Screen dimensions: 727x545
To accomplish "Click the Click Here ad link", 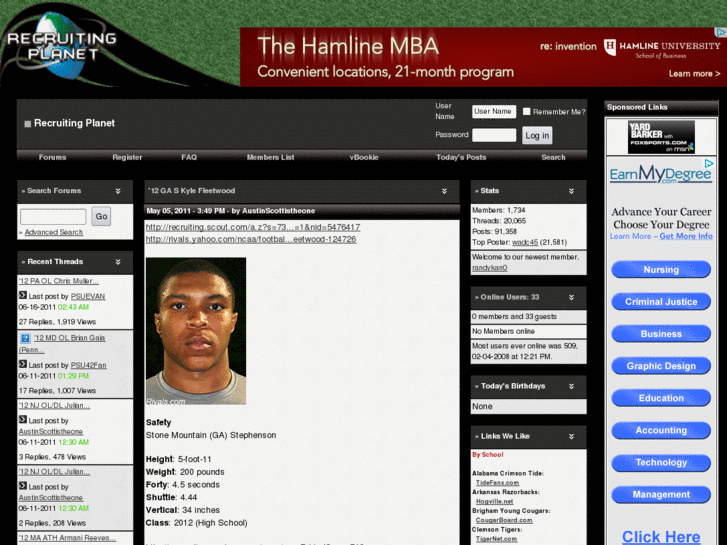I will click(x=661, y=537).
